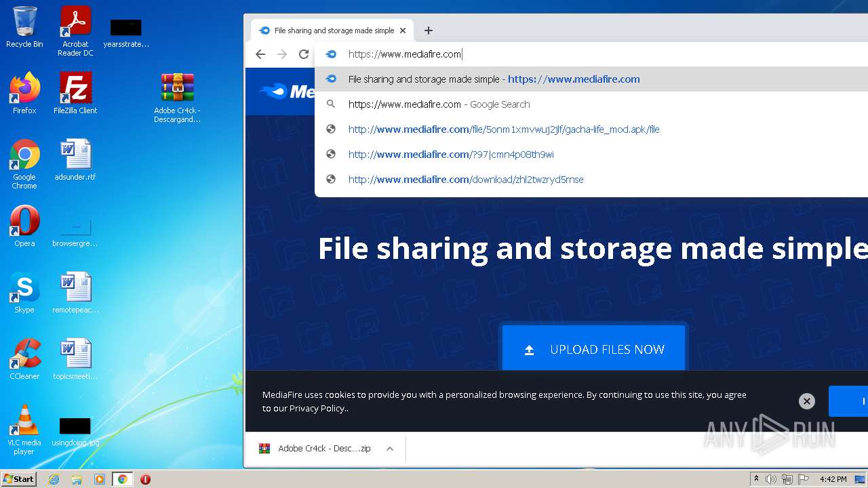Go back in Chrome
This screenshot has height=488, width=868.
(x=260, y=54)
